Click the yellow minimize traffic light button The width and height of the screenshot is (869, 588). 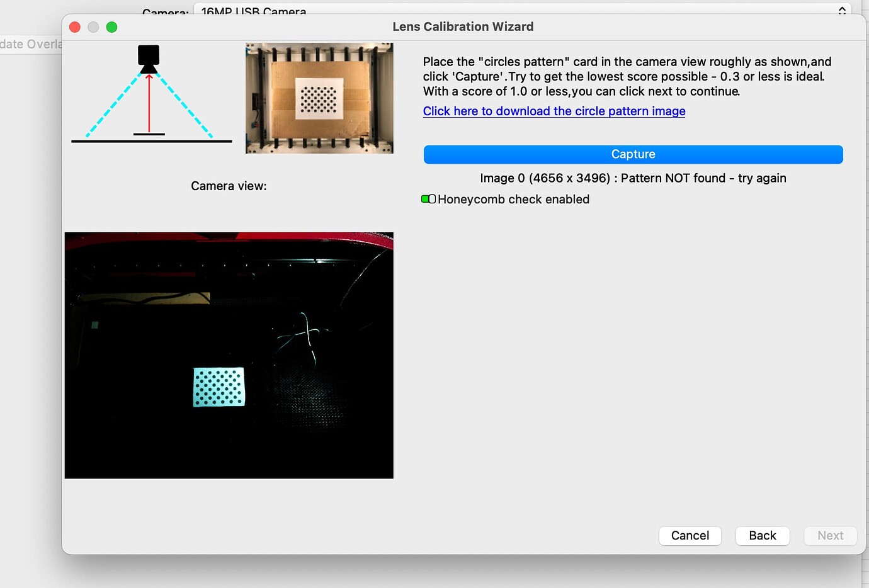coord(93,27)
